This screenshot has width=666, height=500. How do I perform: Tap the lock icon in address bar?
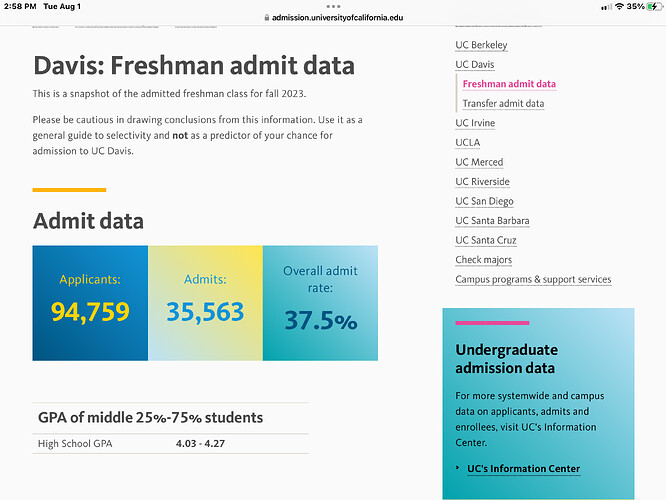pos(266,18)
